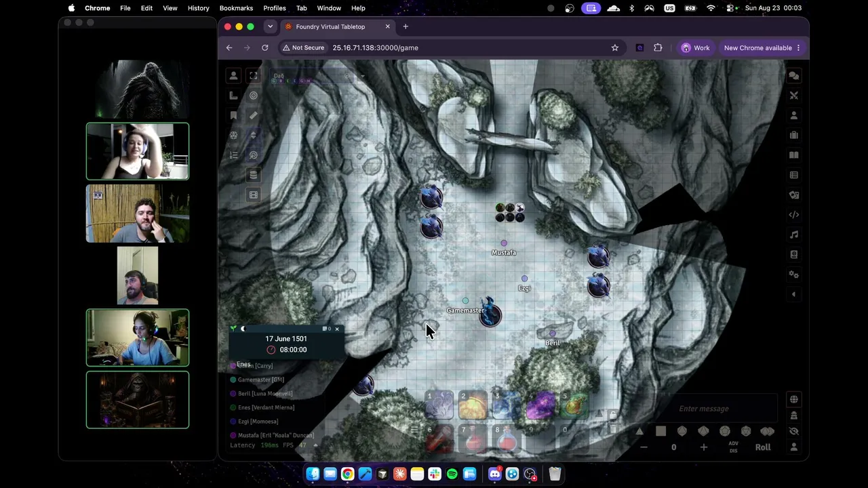This screenshot has width=868, height=488.
Task: Select the Beril token on the map
Action: pos(553,333)
